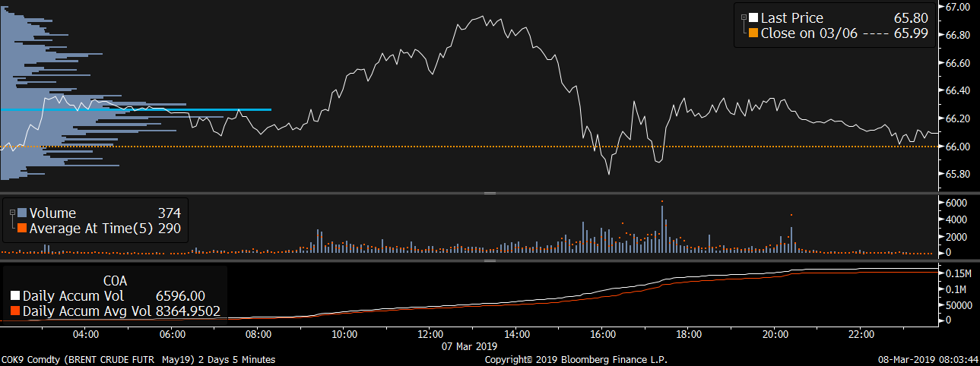This screenshot has height=366, width=980.
Task: Click the orange Average At Time swatch
Action: (x=22, y=228)
